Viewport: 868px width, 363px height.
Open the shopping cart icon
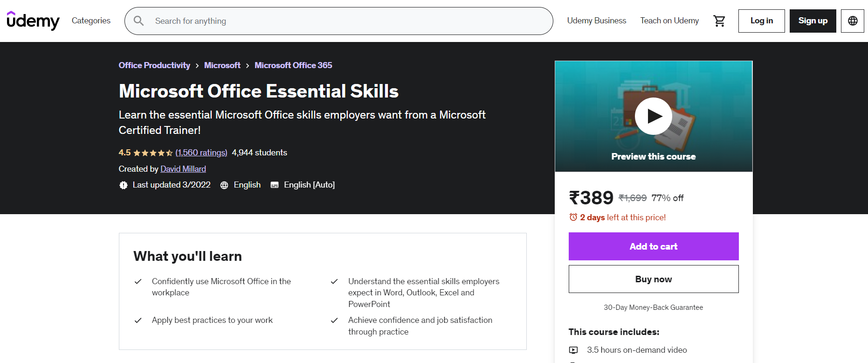[x=719, y=21]
